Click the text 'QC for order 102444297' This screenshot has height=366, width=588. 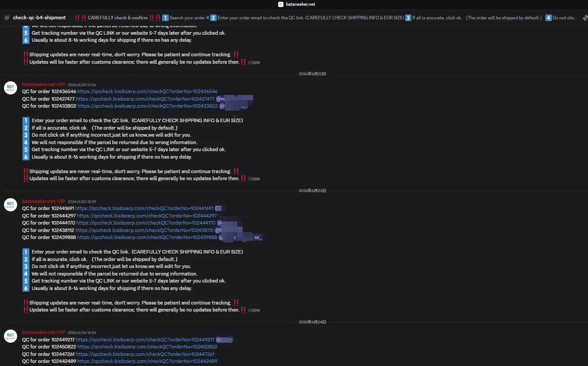pos(49,216)
